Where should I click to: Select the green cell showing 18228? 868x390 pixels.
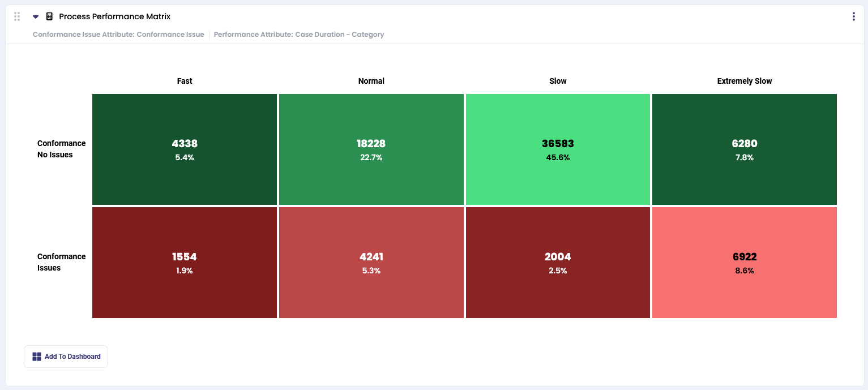(371, 149)
